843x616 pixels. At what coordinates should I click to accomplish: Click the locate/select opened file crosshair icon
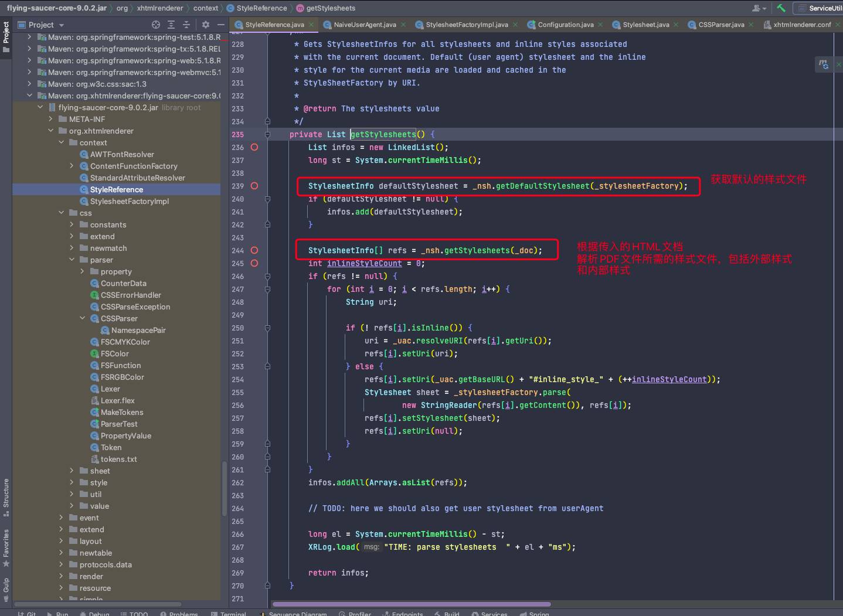[x=156, y=25]
